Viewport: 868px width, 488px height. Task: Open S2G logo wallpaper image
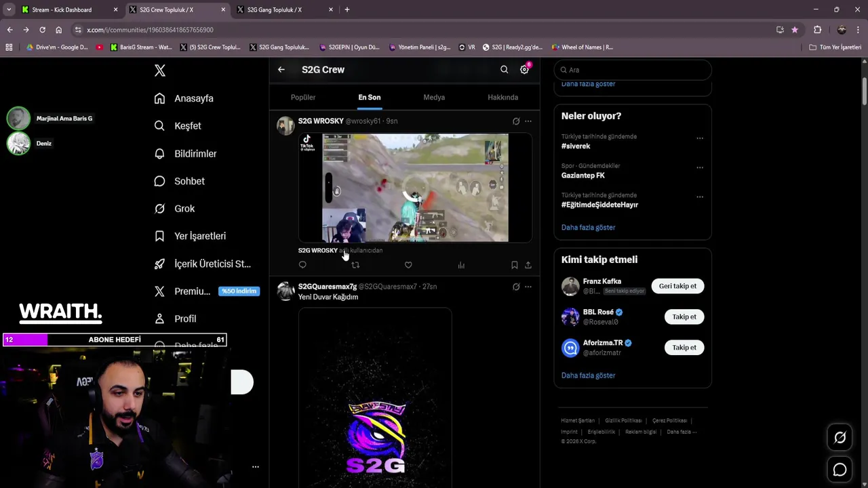pyautogui.click(x=375, y=397)
